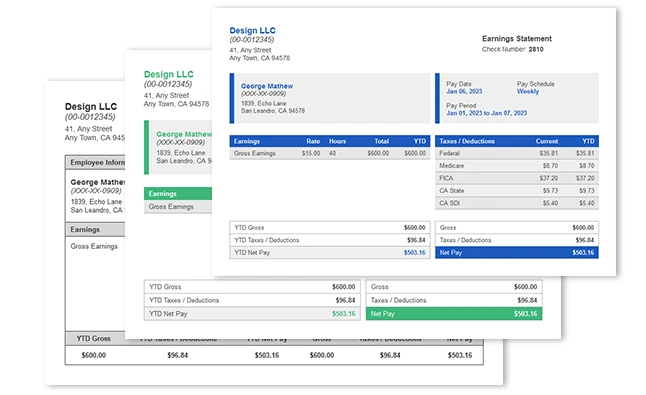Click pay period Jan 01, 2023 to Jan 07, 2023
The height and width of the screenshot is (395, 646).
486,113
